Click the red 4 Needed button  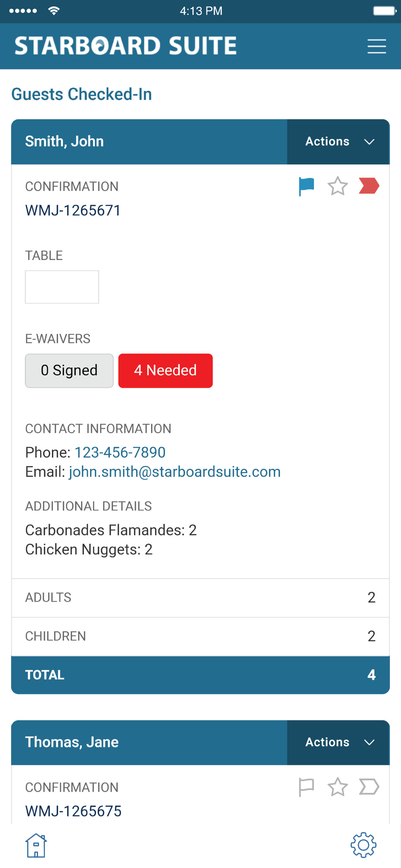[165, 371]
